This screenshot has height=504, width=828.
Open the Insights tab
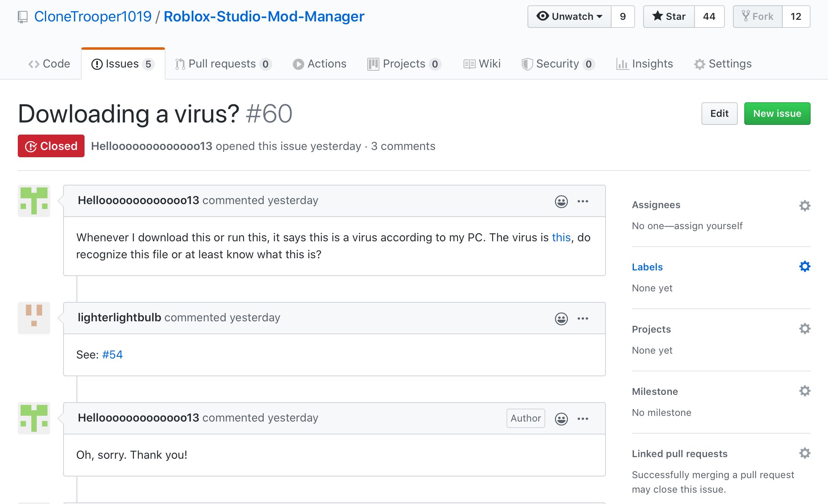[x=645, y=64]
